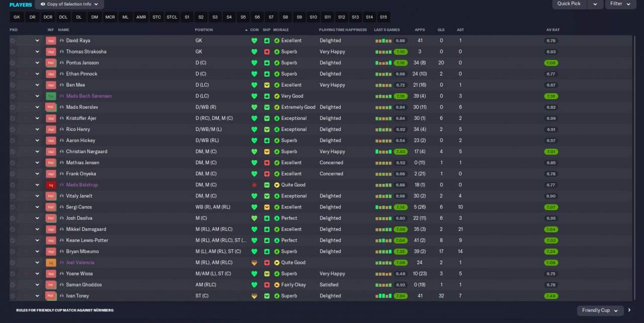The width and height of the screenshot is (644, 323).
Task: Toggle Bryan Mbeumo's picked checkmark
Action: [13, 251]
